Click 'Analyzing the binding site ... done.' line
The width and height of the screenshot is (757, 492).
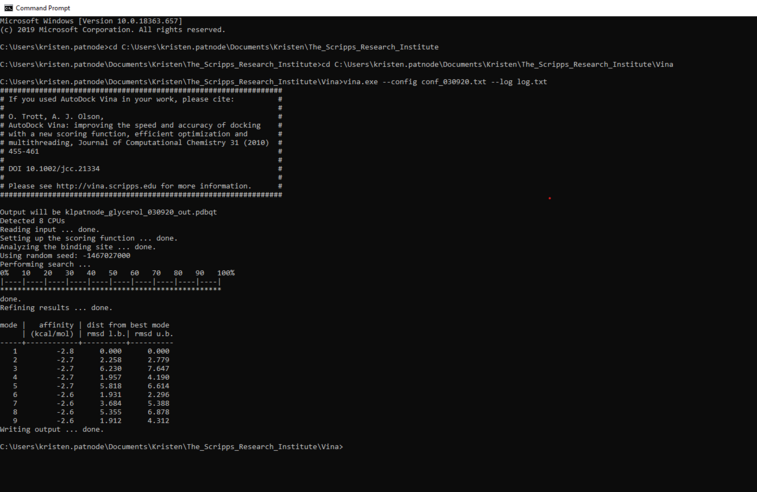78,247
